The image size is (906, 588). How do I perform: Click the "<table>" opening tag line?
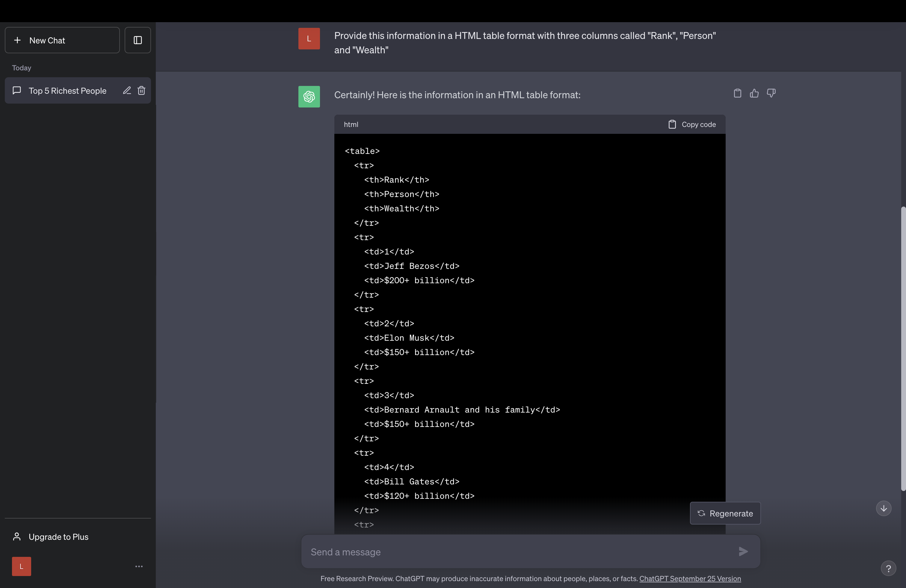pos(363,151)
